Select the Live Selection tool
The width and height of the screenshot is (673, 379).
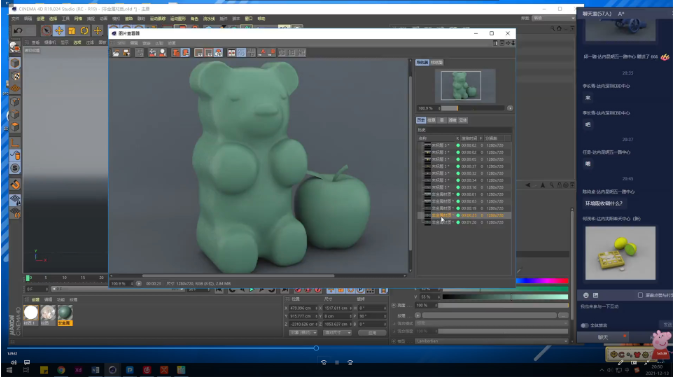[46, 30]
